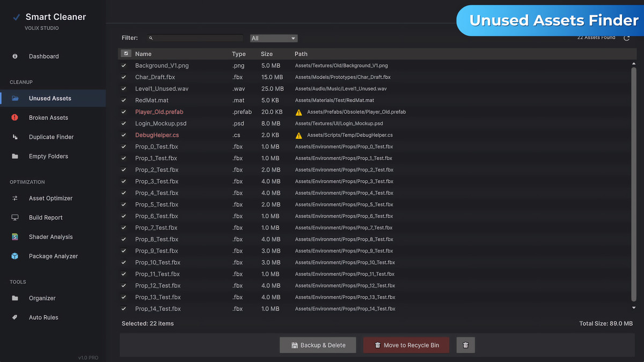The image size is (644, 362).
Task: Click inside the Filter search field
Action: [x=195, y=38]
